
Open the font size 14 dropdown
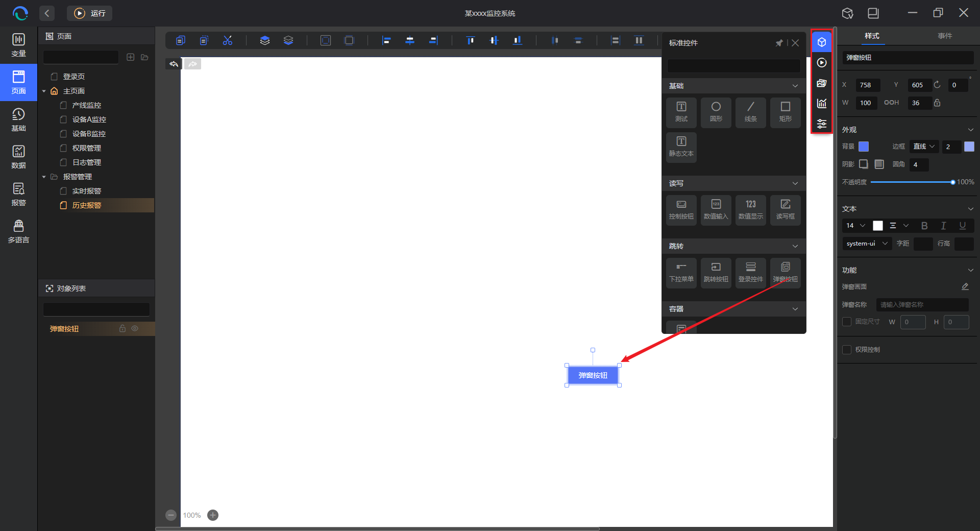pyautogui.click(x=855, y=226)
